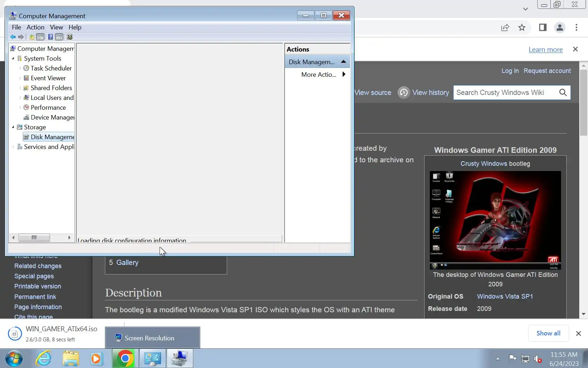This screenshot has height=368, width=588.
Task: Click the Back arrow in Computer Management toolbar
Action: point(13,37)
